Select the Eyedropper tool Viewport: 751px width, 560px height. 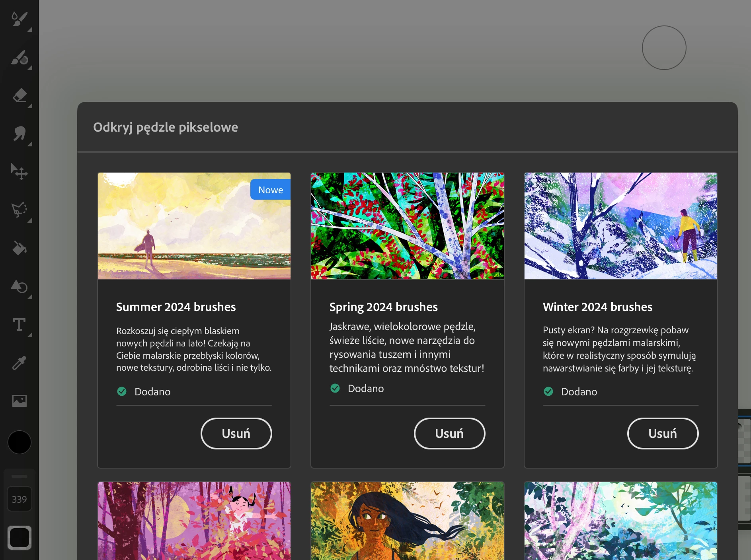19,363
